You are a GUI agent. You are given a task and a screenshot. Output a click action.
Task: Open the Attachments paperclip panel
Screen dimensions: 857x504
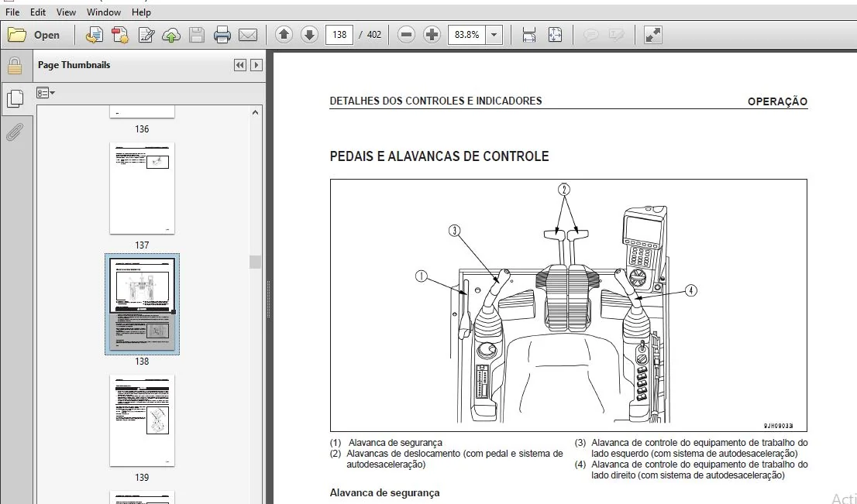point(15,132)
